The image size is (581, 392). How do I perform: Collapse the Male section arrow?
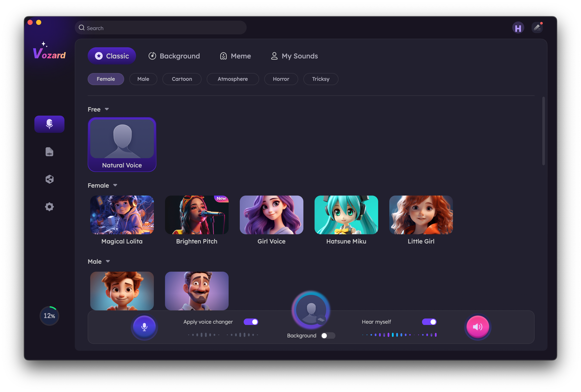point(108,261)
